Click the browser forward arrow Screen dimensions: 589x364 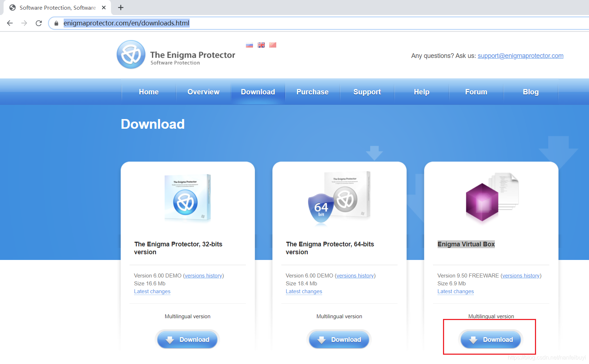pos(24,23)
